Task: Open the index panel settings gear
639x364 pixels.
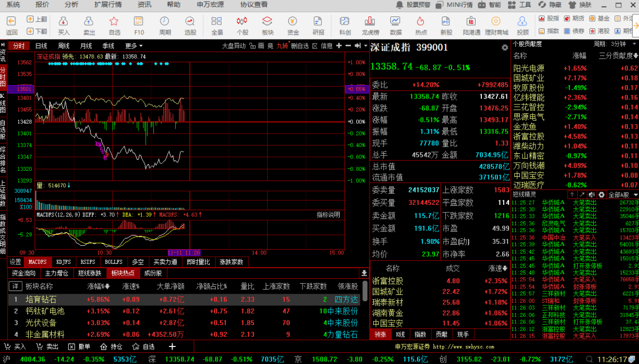Action: pyautogui.click(x=504, y=47)
